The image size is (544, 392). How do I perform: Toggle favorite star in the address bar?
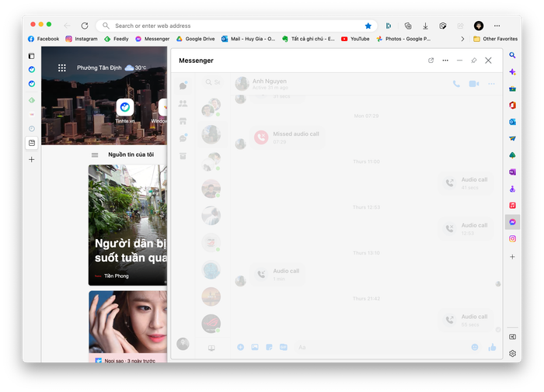pyautogui.click(x=368, y=26)
